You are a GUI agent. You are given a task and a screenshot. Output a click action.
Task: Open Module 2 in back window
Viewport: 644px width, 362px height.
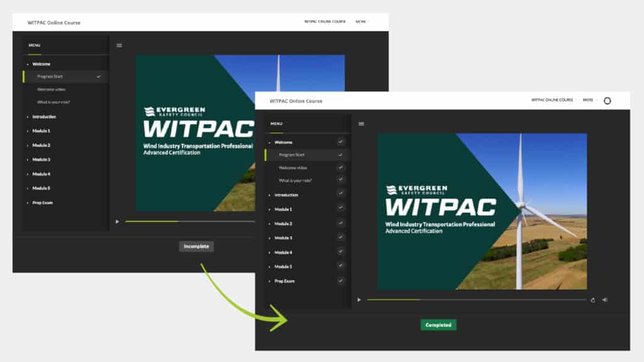(41, 145)
